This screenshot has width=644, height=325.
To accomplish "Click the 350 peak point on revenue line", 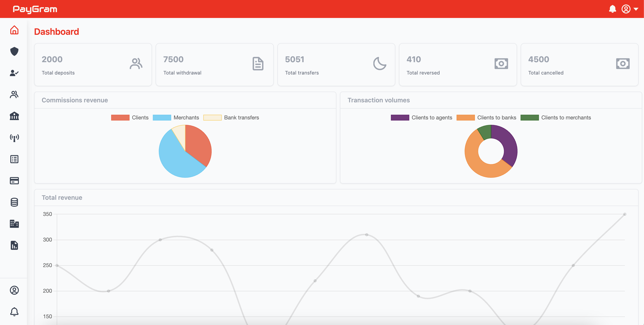I will (x=625, y=214).
